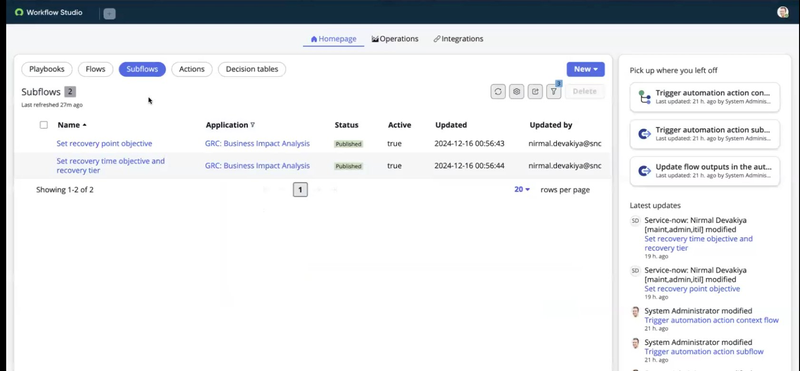Click the Delete button
This screenshot has height=371, width=800.
pos(585,92)
